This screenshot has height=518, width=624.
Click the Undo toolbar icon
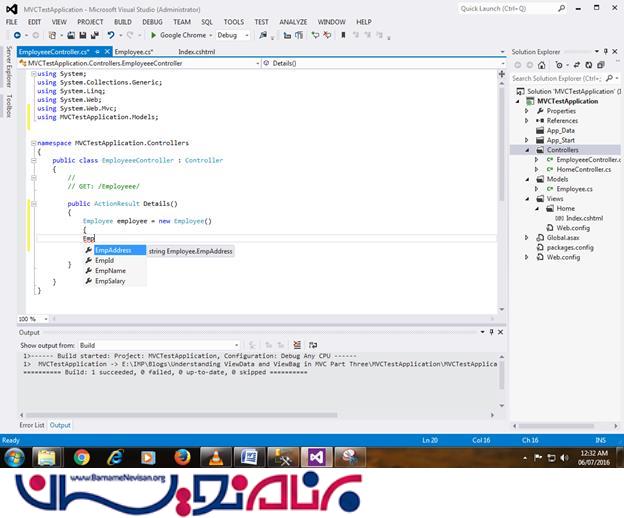click(x=111, y=35)
